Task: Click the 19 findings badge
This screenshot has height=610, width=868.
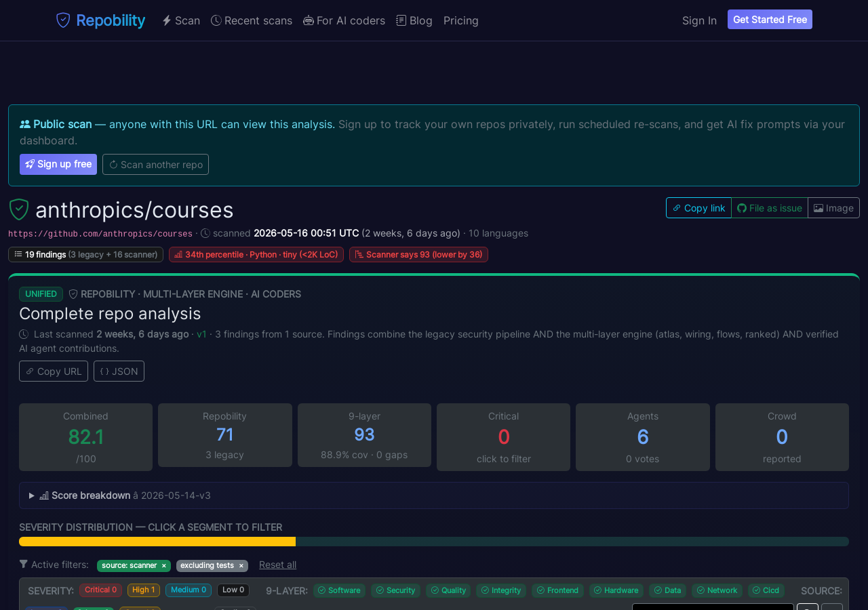Action: pyautogui.click(x=85, y=254)
